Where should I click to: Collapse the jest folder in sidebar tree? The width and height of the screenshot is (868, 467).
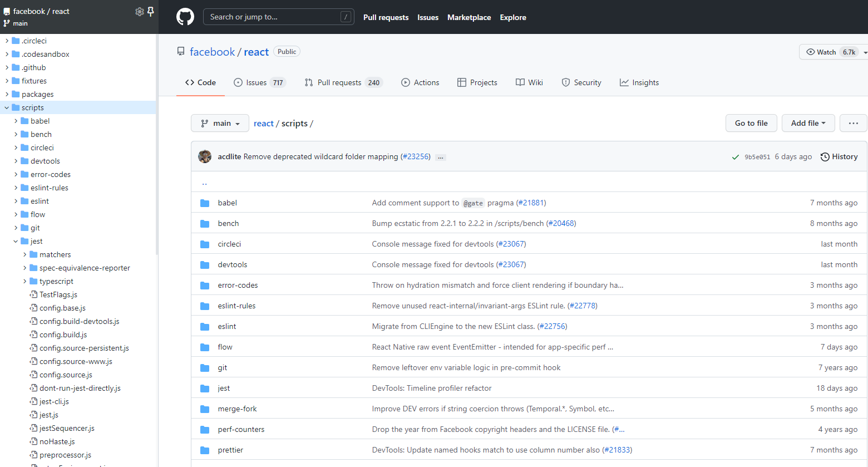tap(16, 241)
